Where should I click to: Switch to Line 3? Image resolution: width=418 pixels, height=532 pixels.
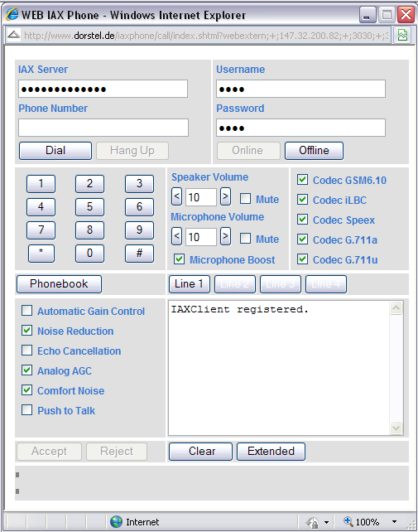pos(281,284)
